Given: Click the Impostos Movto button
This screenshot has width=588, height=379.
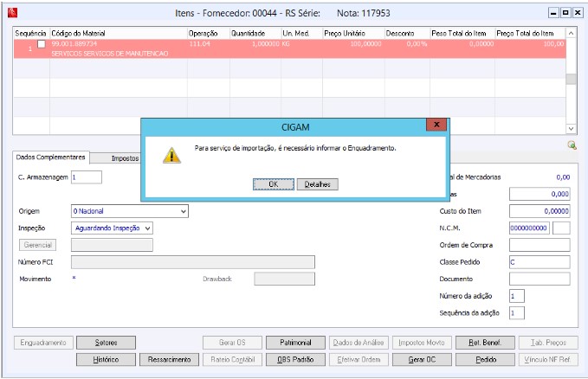Looking at the screenshot, I should (422, 343).
